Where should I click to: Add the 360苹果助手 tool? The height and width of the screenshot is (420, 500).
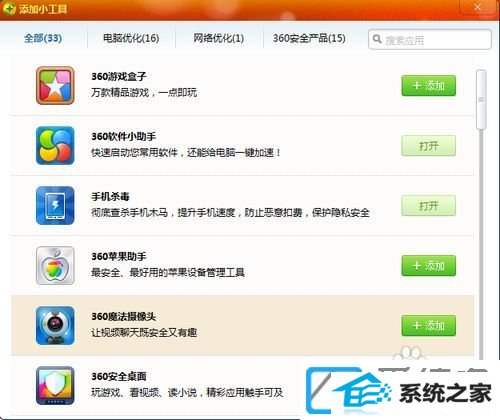pyautogui.click(x=428, y=266)
